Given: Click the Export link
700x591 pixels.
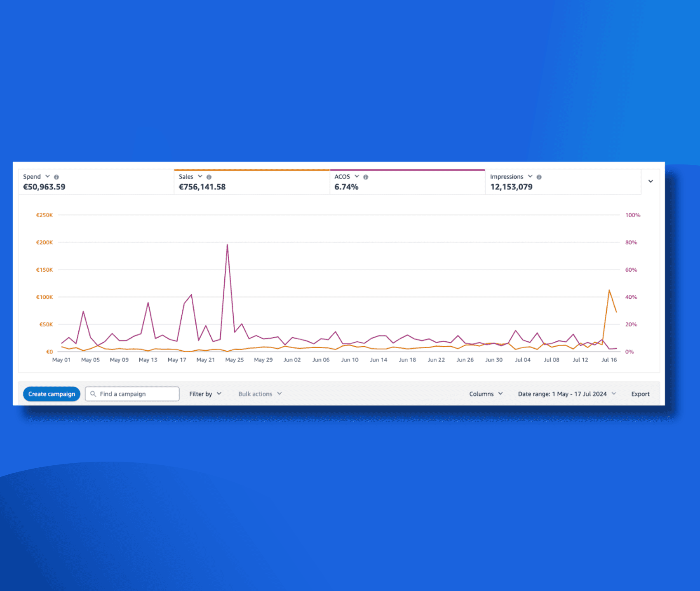Looking at the screenshot, I should pyautogui.click(x=640, y=394).
